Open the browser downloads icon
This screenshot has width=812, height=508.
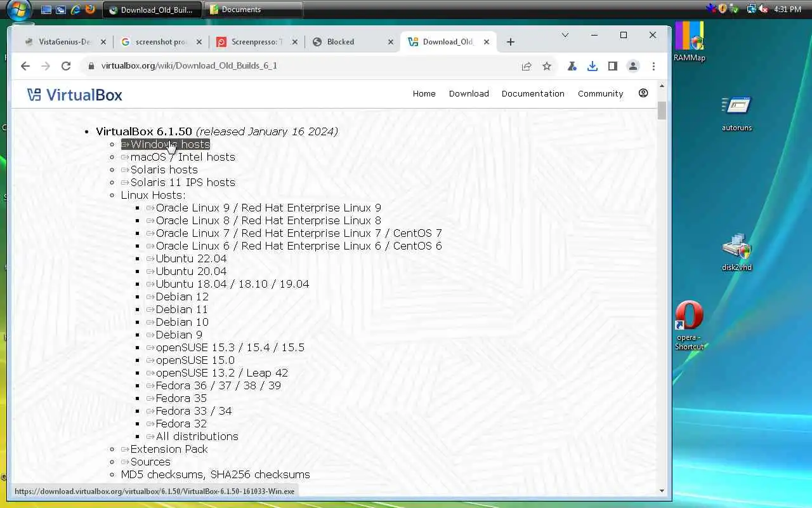click(593, 66)
